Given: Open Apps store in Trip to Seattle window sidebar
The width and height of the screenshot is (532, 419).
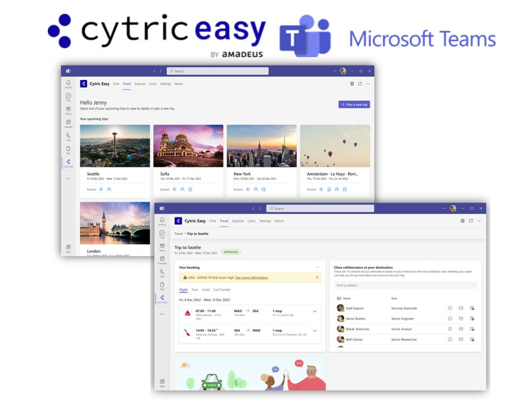Looking at the screenshot, I should (x=162, y=383).
